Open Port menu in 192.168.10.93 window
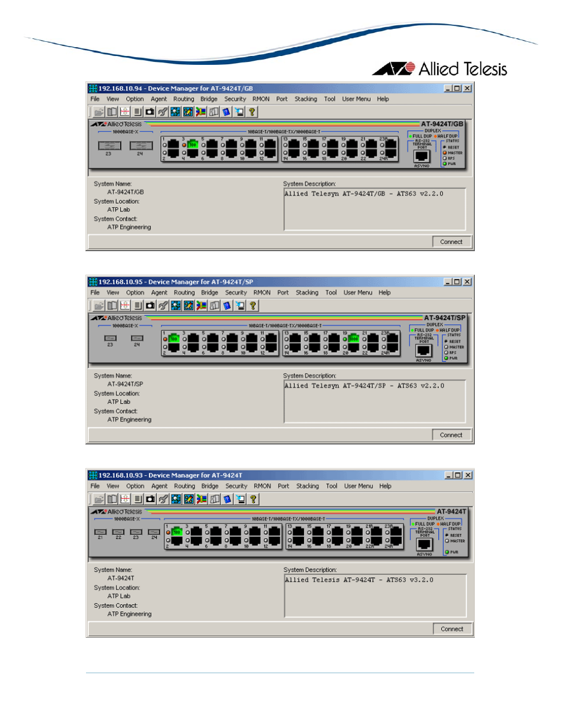The width and height of the screenshot is (562, 728). pyautogui.click(x=283, y=486)
